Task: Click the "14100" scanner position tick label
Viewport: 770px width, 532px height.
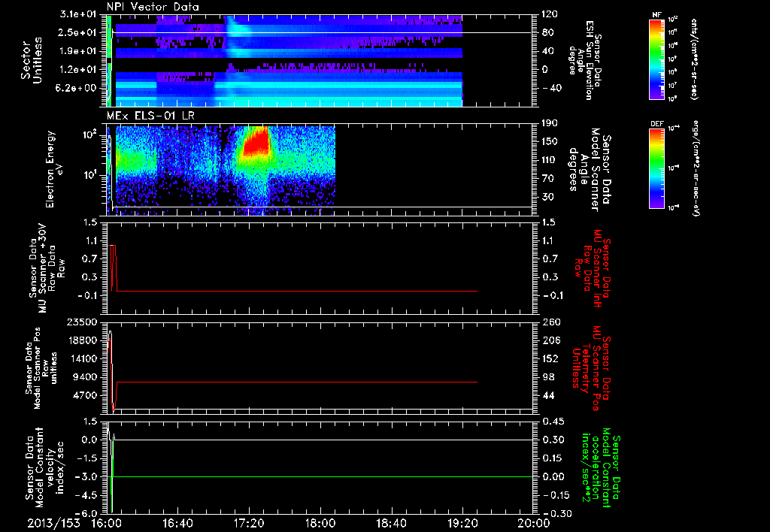Action: pyautogui.click(x=82, y=358)
